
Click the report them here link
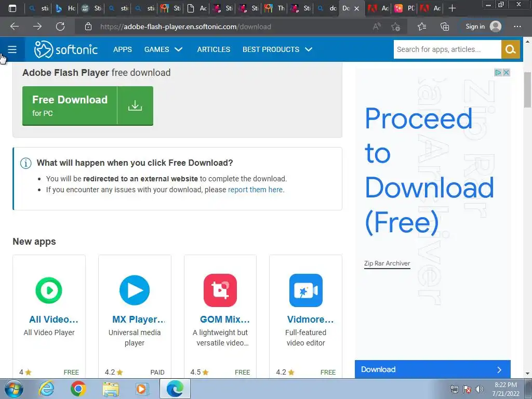(x=255, y=190)
